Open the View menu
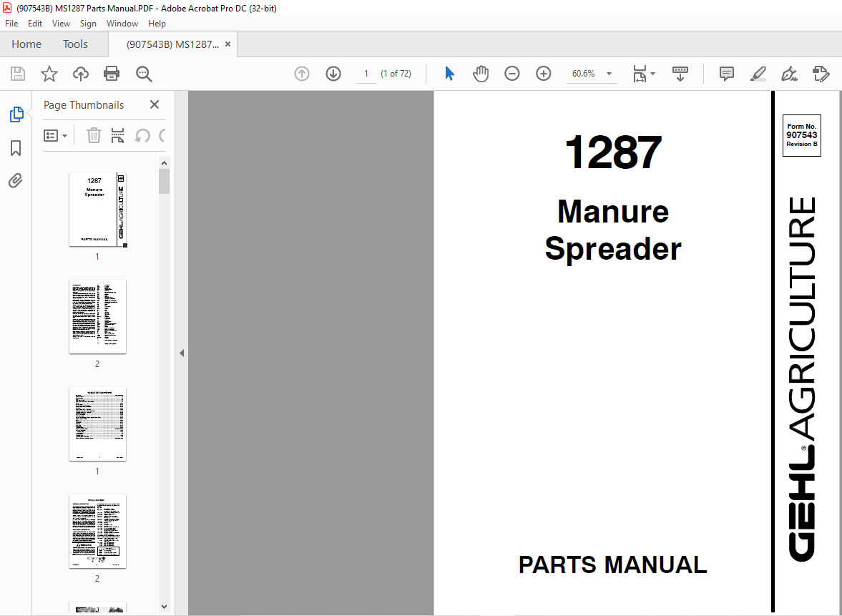This screenshot has height=616, width=842. click(x=61, y=24)
